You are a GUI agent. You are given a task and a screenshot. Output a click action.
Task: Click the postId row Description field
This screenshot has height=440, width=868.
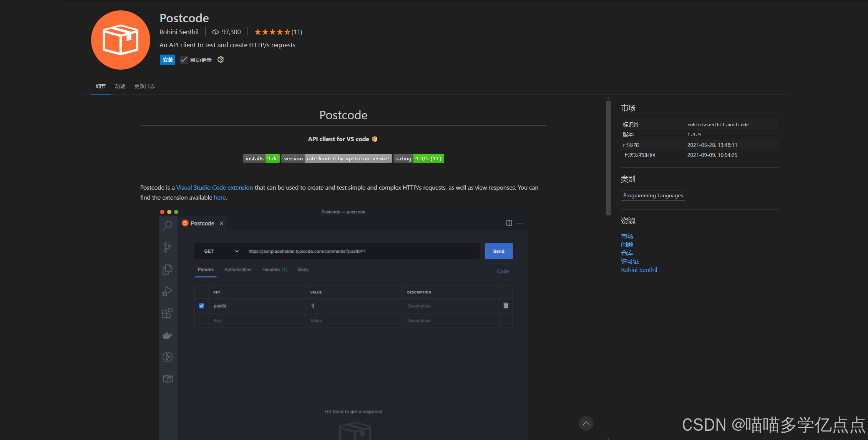[450, 306]
